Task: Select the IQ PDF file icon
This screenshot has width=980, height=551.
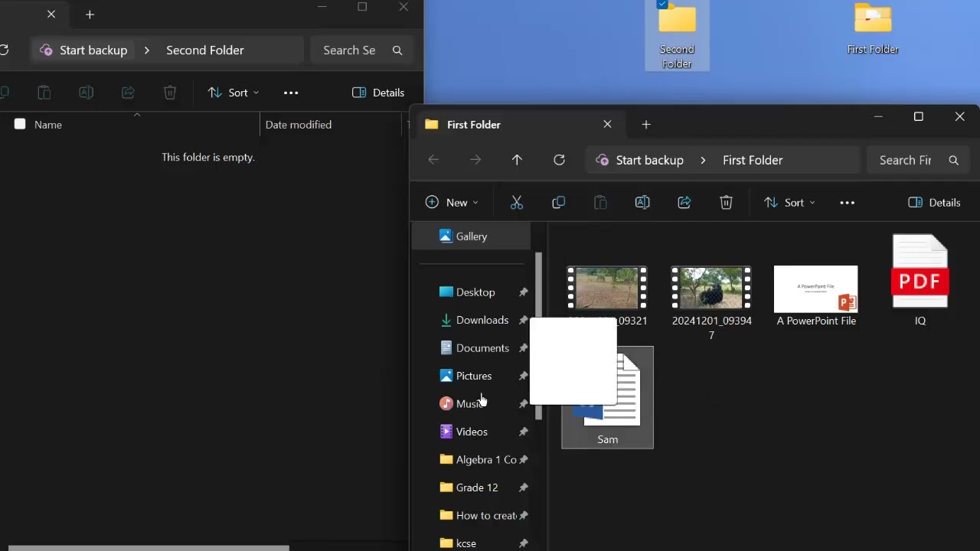Action: (x=920, y=272)
